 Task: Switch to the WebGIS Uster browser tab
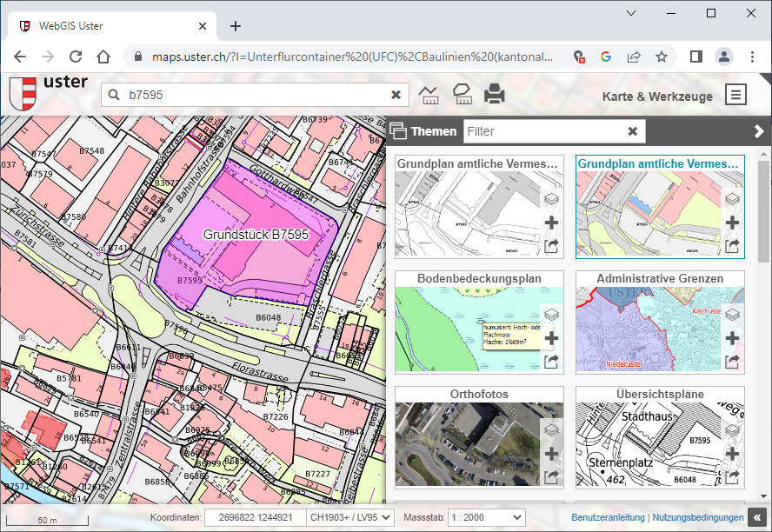coord(104,26)
